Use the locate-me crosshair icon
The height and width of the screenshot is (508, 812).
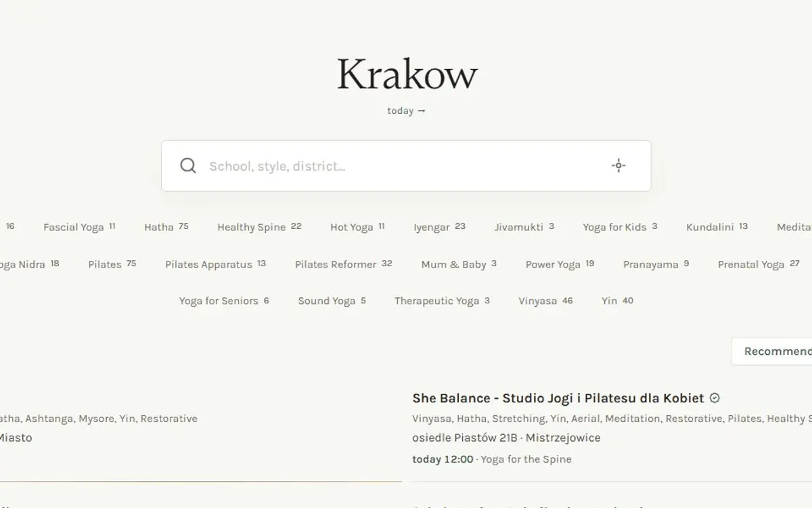618,166
